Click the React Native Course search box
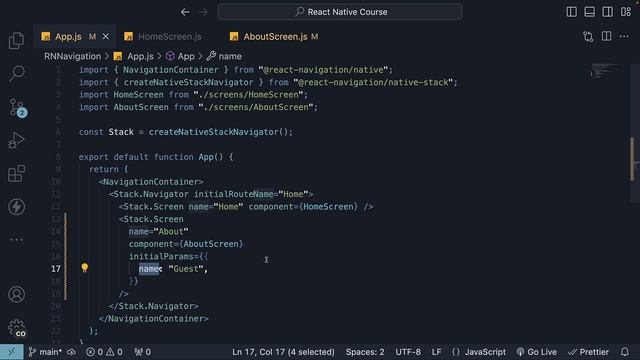The height and width of the screenshot is (360, 640). point(340,12)
